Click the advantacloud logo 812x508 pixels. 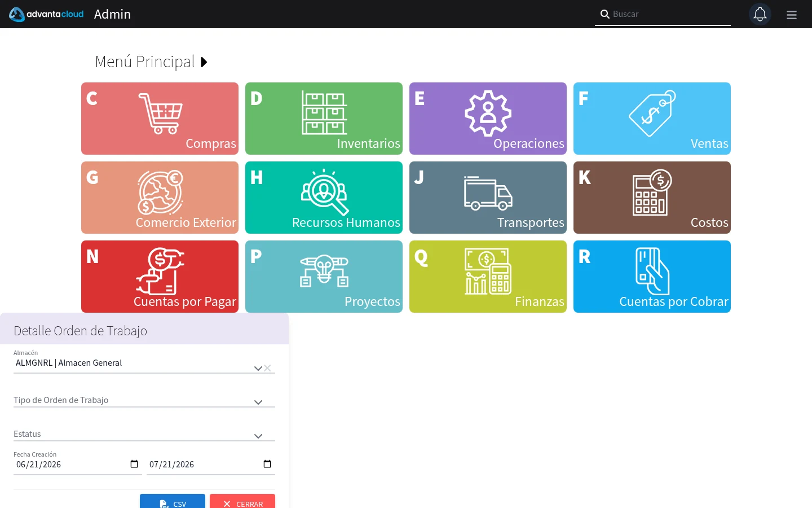(46, 14)
